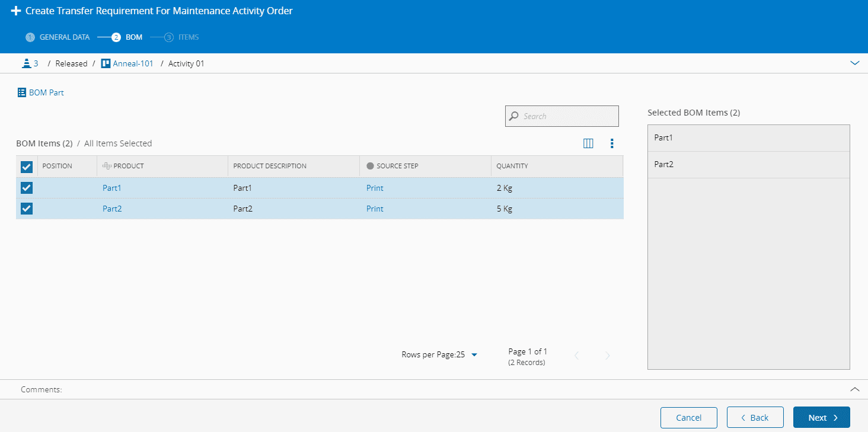Click the plus icon in the header title
The width and height of the screenshot is (868, 432).
[16, 11]
